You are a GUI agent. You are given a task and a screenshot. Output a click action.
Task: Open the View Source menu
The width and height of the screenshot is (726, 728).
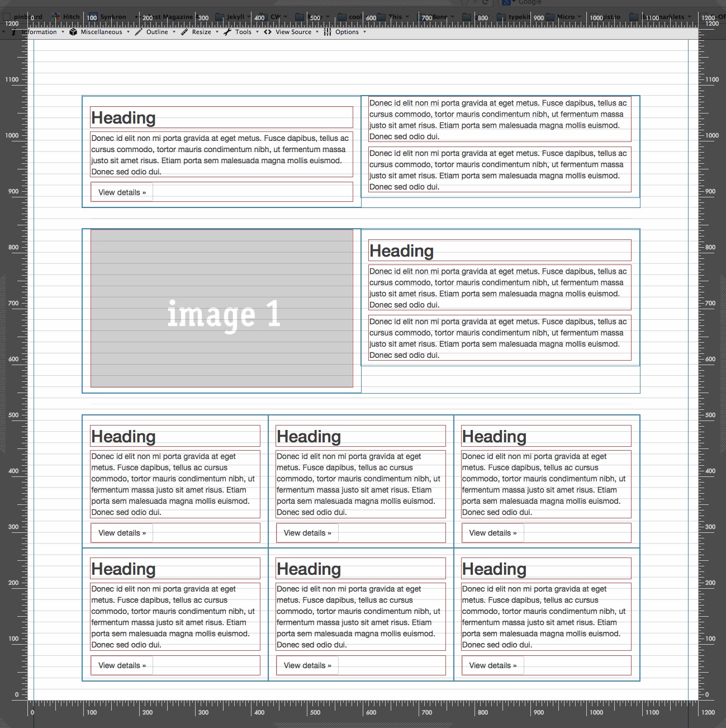pos(293,32)
